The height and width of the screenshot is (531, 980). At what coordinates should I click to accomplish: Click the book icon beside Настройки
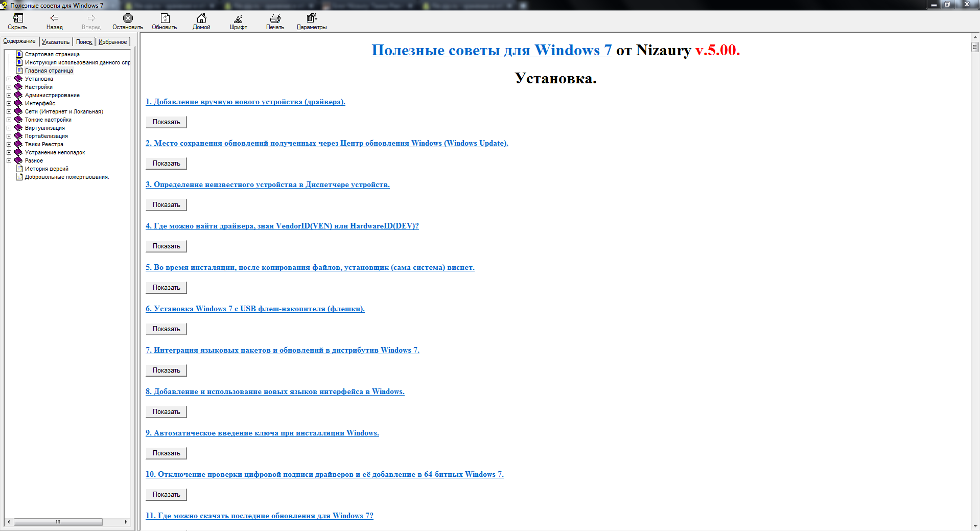(x=18, y=87)
